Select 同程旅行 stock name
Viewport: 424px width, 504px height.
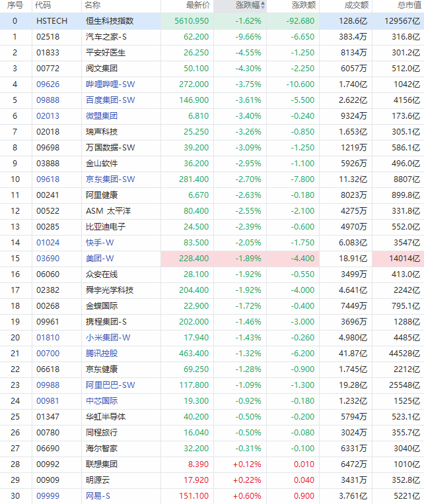tap(102, 433)
